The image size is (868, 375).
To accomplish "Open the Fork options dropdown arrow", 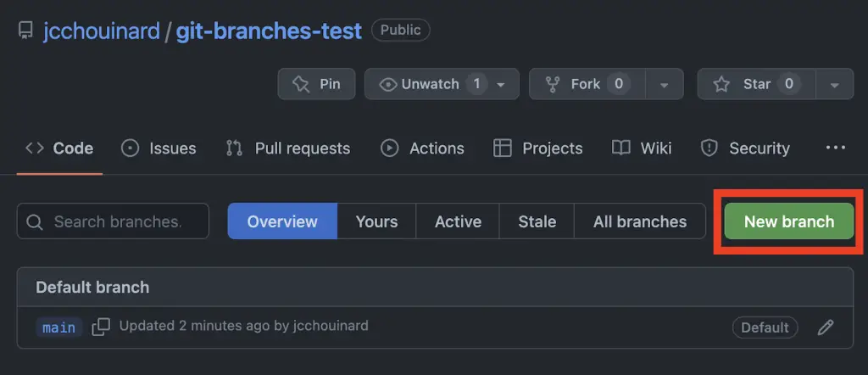I will (x=665, y=85).
